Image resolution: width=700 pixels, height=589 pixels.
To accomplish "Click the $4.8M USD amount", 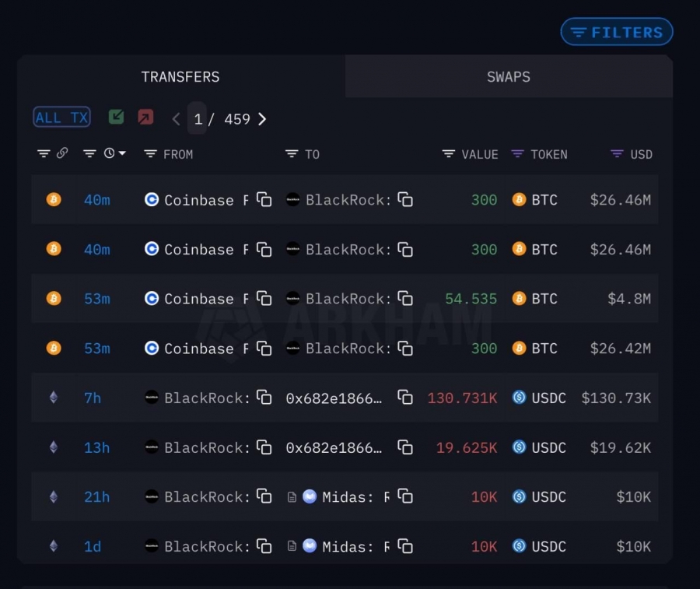I will coord(629,299).
